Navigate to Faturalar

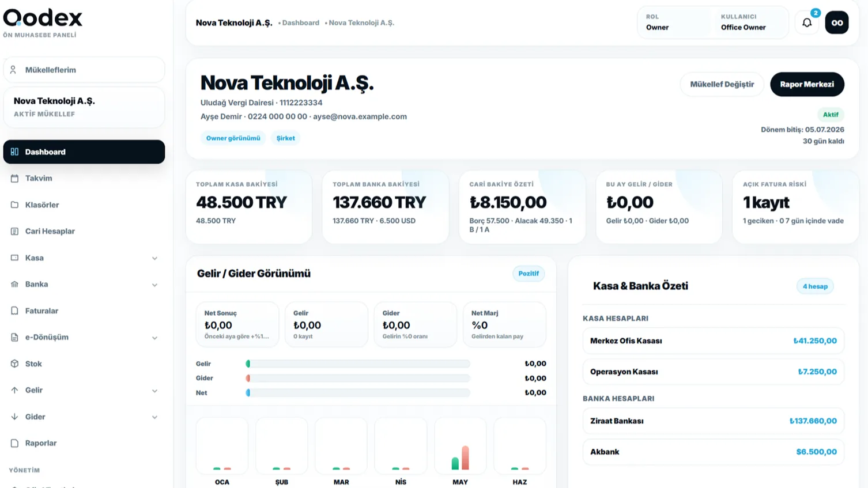pyautogui.click(x=84, y=311)
